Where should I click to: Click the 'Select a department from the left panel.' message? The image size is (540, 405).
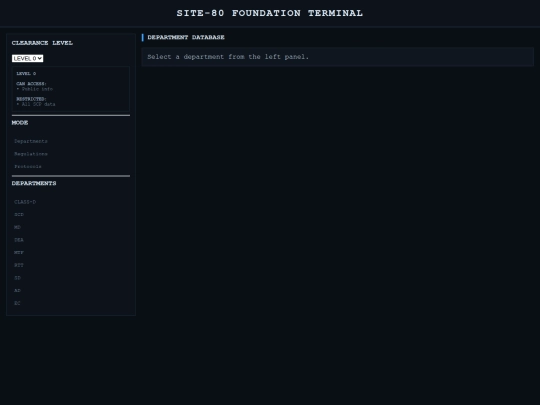(228, 57)
